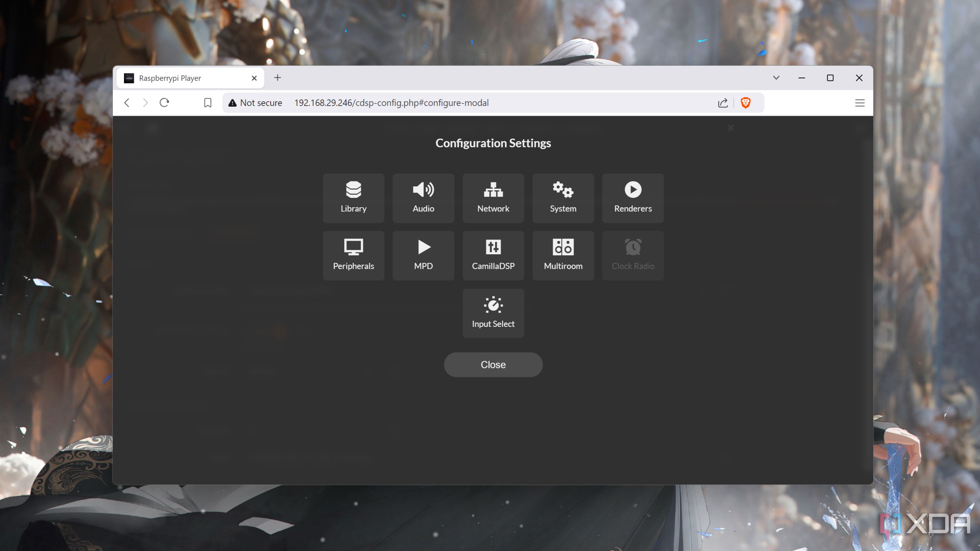Viewport: 980px width, 551px height.
Task: Maximize the browser window
Action: [x=830, y=78]
